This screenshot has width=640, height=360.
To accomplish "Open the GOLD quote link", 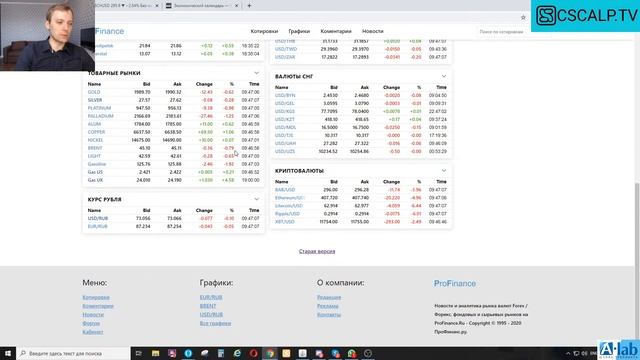I will coord(94,92).
